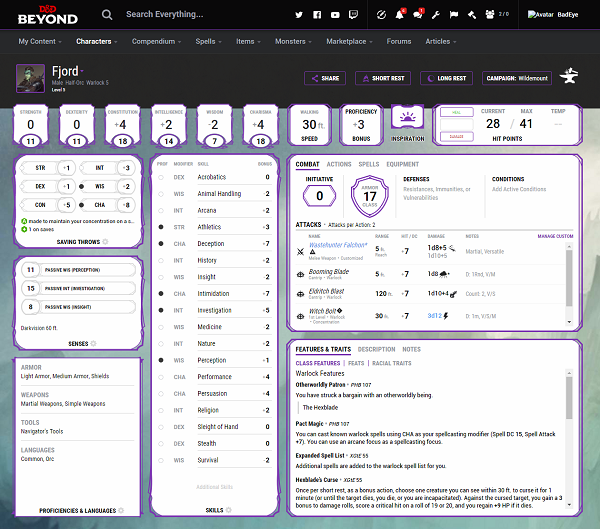Open the Facebook icon link
The image size is (600, 529).
pyautogui.click(x=317, y=15)
